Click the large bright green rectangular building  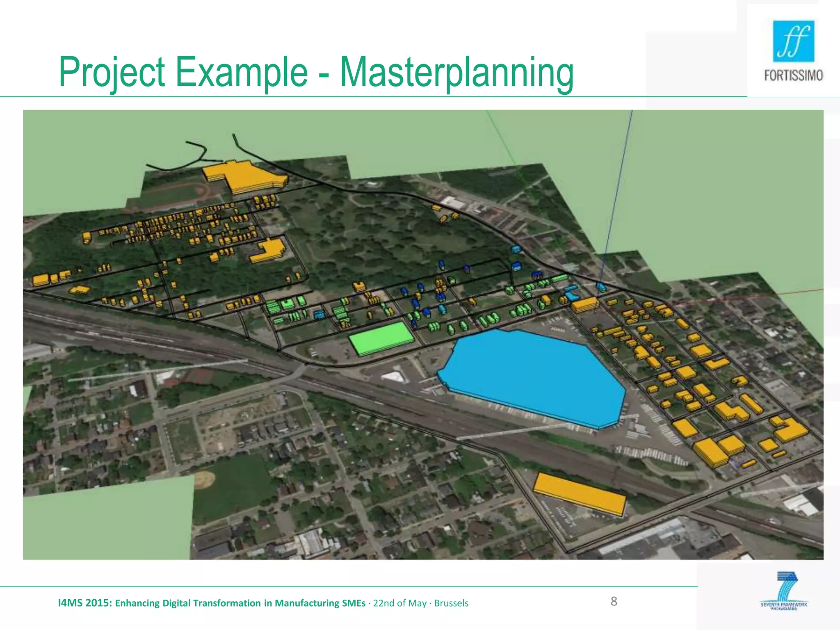[381, 338]
